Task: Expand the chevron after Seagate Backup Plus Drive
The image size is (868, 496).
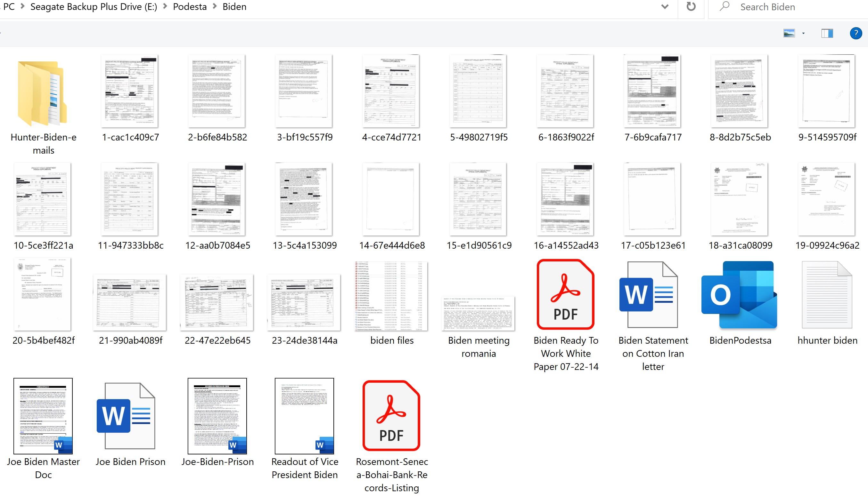Action: 165,6
